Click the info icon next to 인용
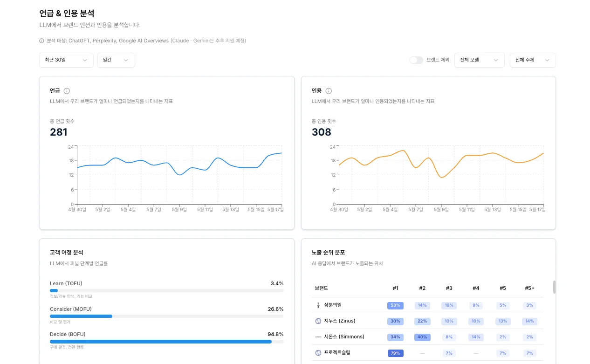This screenshot has height=364, width=590. [x=329, y=91]
